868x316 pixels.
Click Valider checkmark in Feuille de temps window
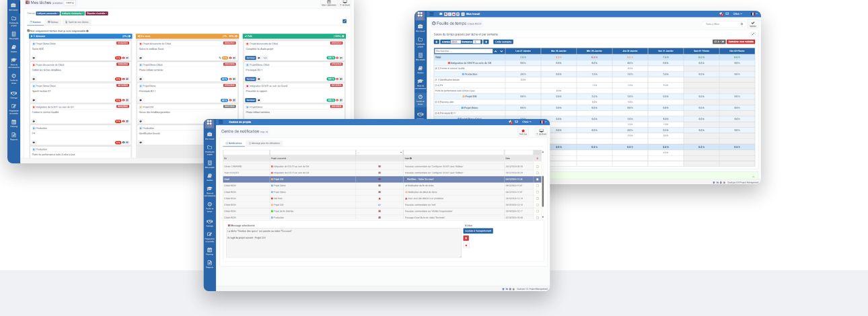753,24
